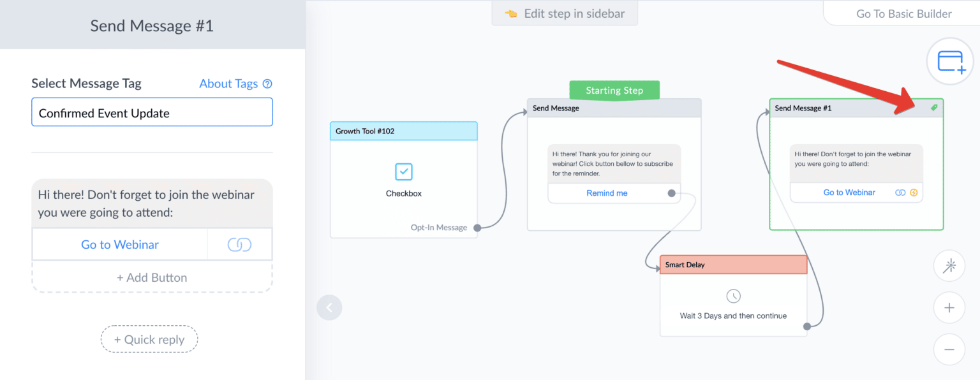Screen dimensions: 980x380
Task: Click the lightning icon next to Go to Webinar on canvas
Action: tap(914, 192)
